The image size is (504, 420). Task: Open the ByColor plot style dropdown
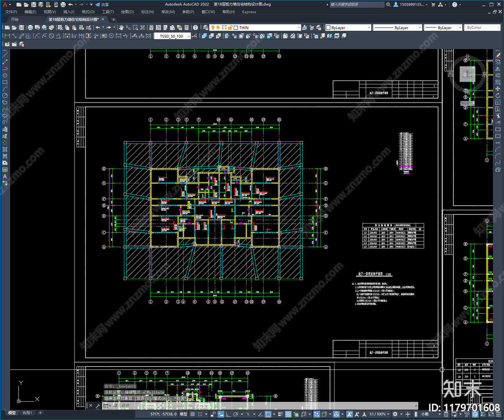(482, 28)
